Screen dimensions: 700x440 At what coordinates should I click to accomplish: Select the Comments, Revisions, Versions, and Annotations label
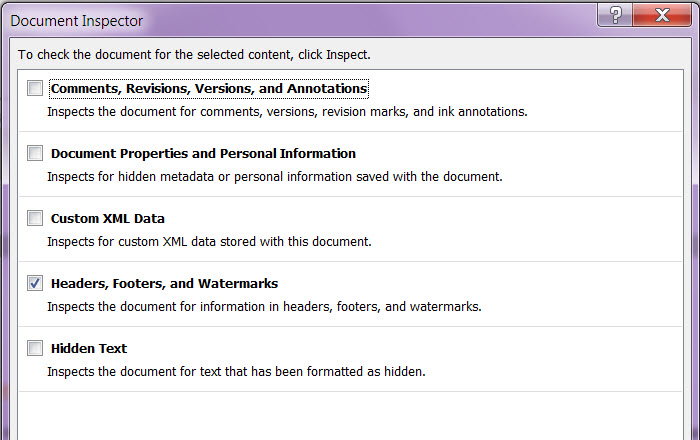209,88
